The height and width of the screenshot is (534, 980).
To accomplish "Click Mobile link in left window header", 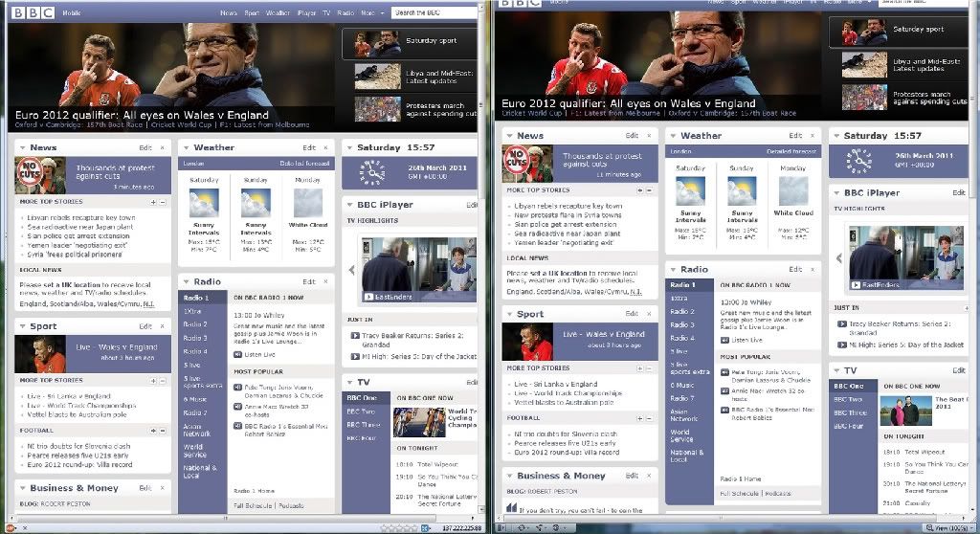I will coord(71,12).
